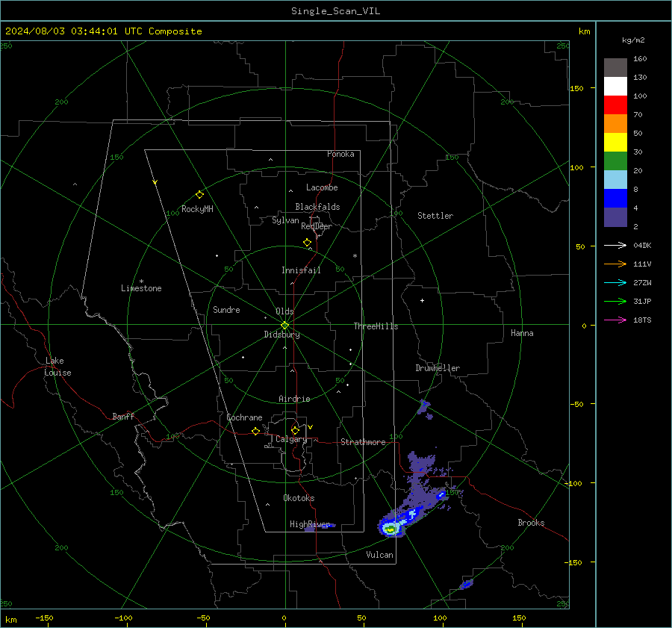This screenshot has width=672, height=628.
Task: Click the Cochrane label
Action: point(244,417)
